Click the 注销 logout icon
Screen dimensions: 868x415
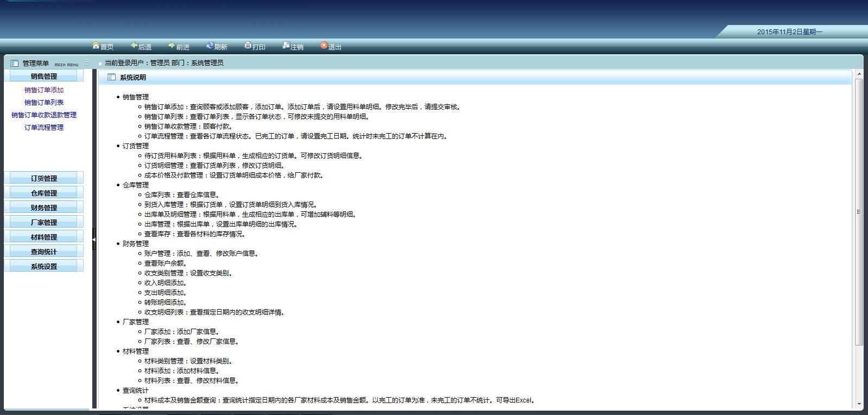pyautogui.click(x=286, y=46)
